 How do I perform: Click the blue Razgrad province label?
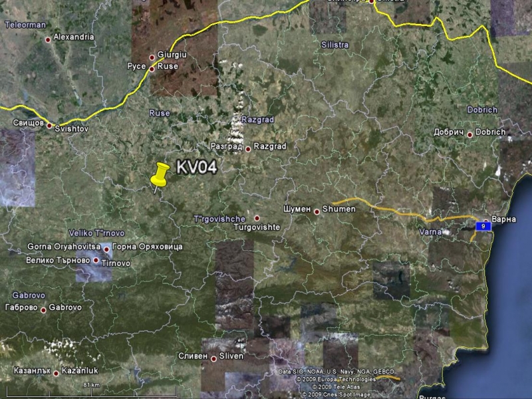click(257, 120)
